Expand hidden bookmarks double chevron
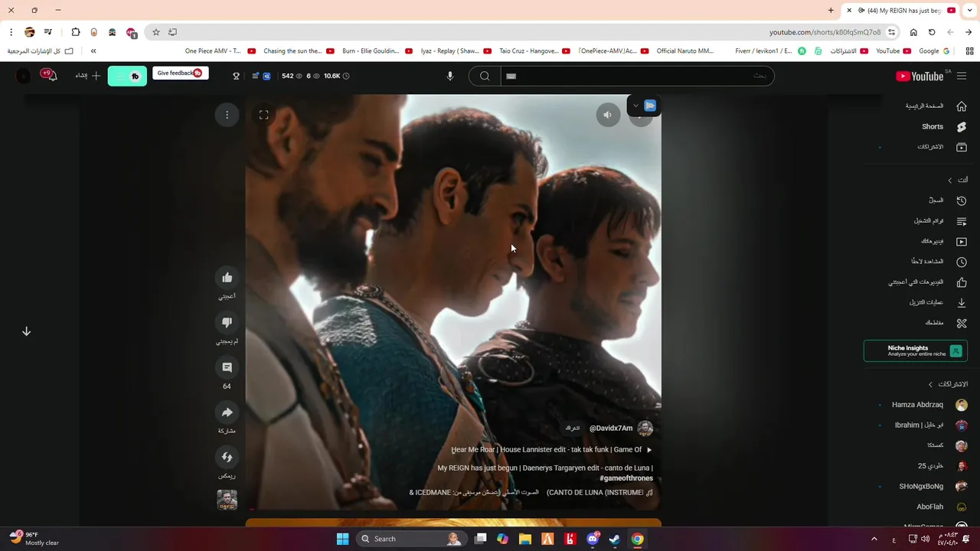The width and height of the screenshot is (980, 551). point(93,51)
